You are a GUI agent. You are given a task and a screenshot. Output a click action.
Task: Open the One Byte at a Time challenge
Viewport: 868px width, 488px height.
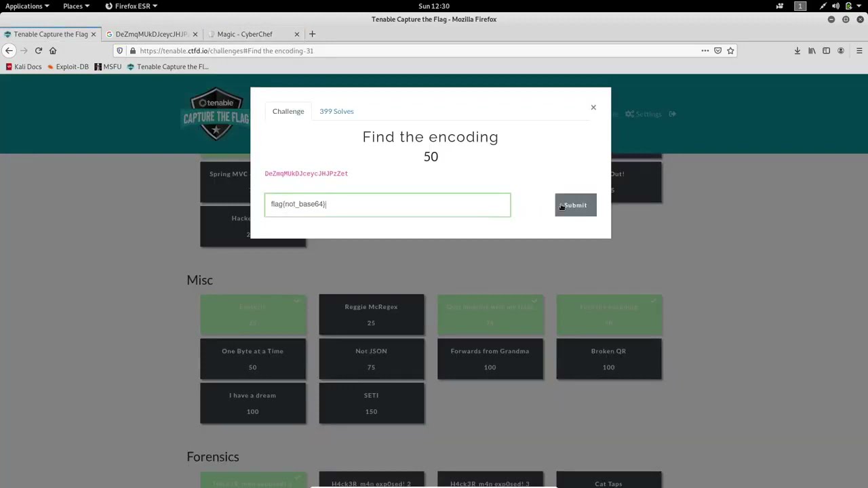click(253, 359)
